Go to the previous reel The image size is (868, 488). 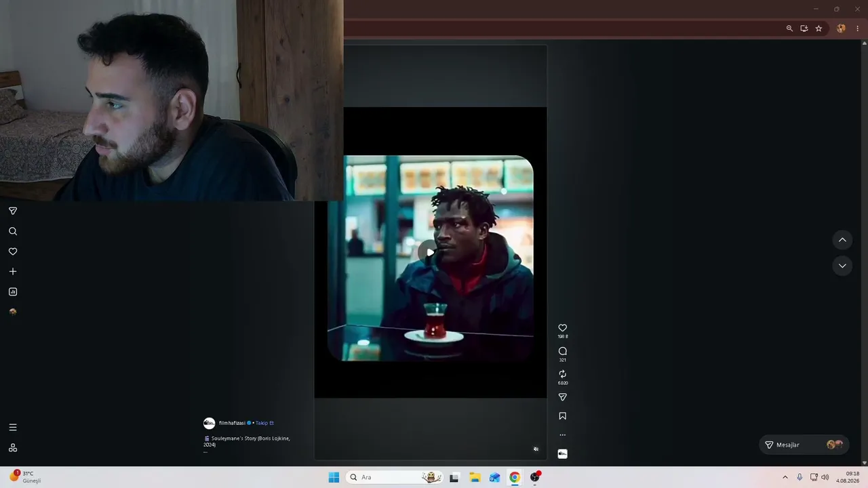click(842, 240)
